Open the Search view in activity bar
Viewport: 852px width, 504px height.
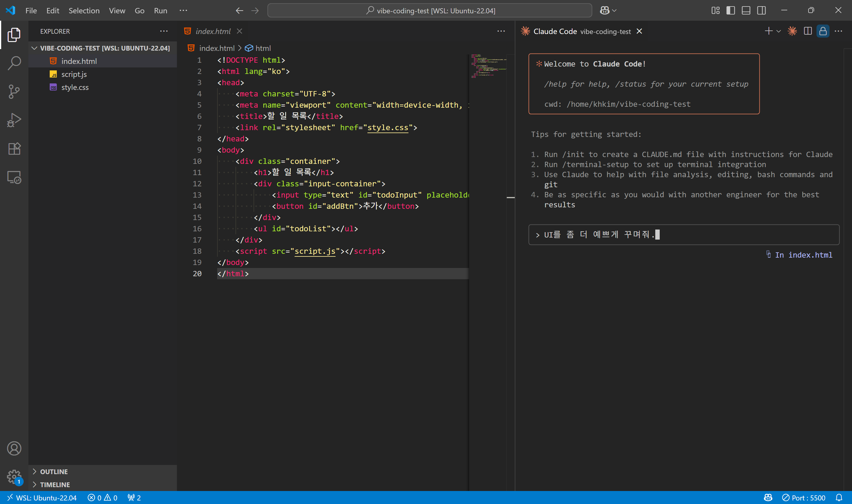coord(14,63)
